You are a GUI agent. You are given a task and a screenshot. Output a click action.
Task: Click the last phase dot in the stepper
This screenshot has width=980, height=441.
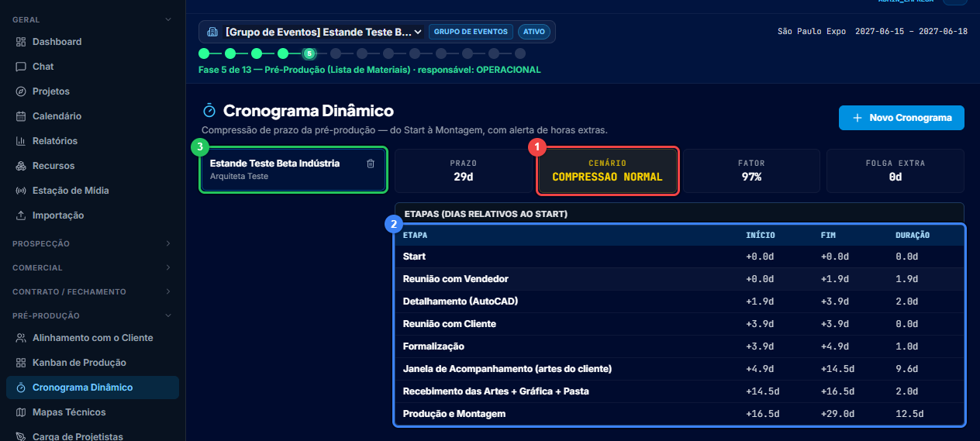pyautogui.click(x=520, y=53)
